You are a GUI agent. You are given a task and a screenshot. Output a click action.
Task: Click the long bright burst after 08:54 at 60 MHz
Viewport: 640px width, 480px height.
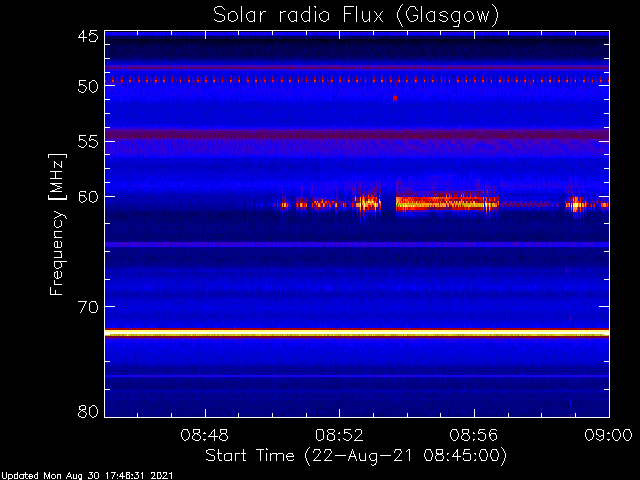pyautogui.click(x=447, y=202)
